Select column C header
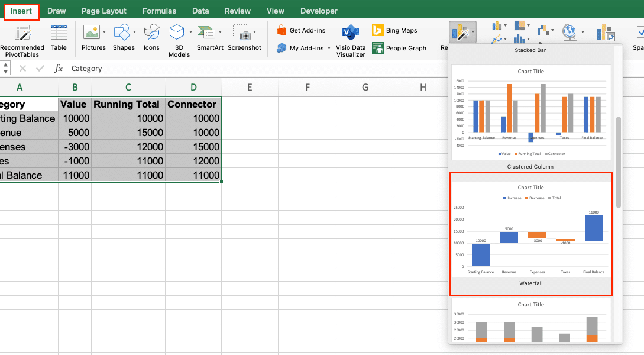 [x=128, y=87]
